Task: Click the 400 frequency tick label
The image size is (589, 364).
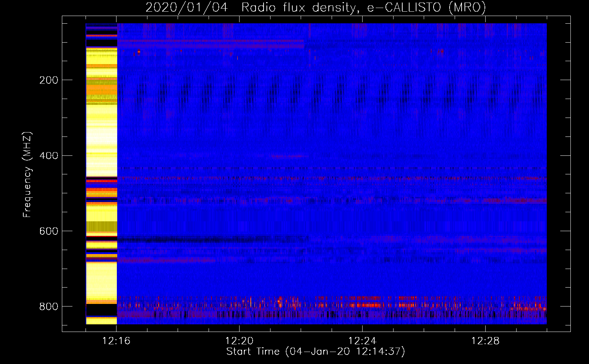Action: click(x=49, y=156)
